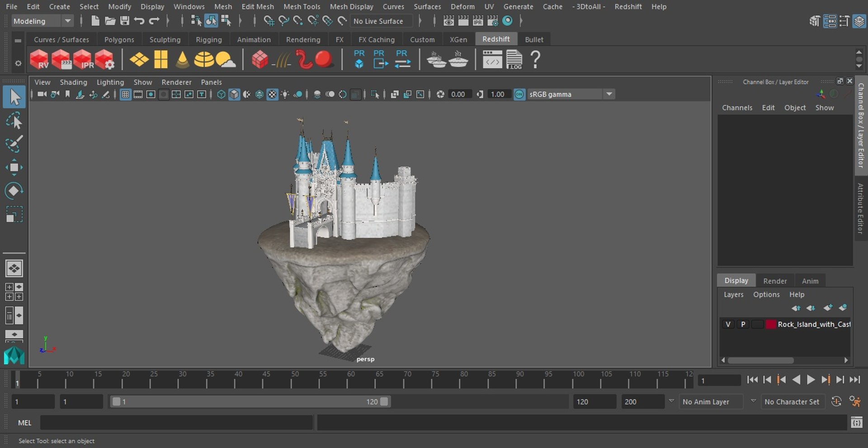Open Layers menu in layer editor
The width and height of the screenshot is (868, 448).
click(733, 294)
